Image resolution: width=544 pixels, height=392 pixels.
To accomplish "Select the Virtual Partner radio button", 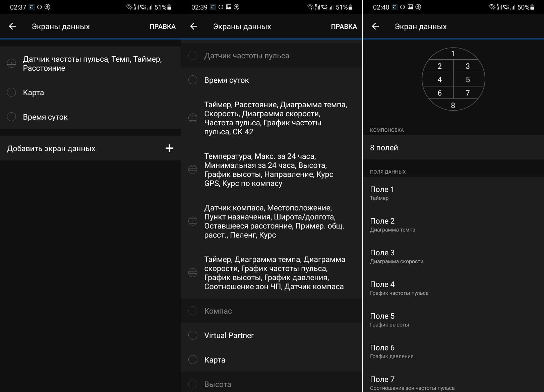I will point(193,335).
